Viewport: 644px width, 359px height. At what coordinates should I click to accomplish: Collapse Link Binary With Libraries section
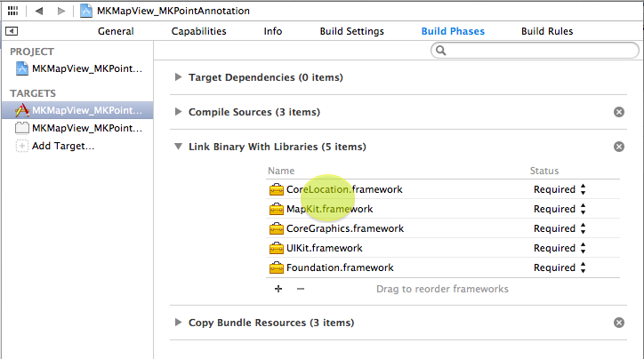tap(179, 147)
